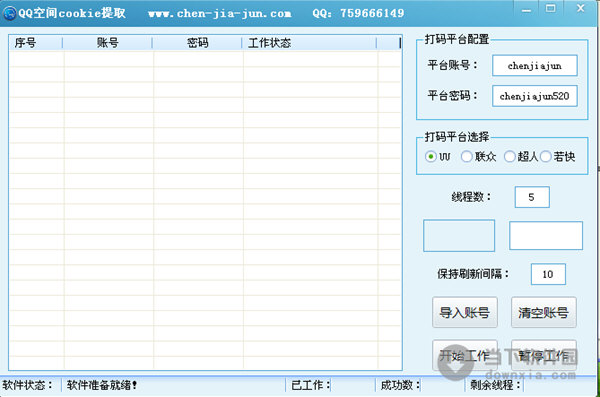Start work with 开始工作 button
This screenshot has width=600, height=397.
[465, 355]
